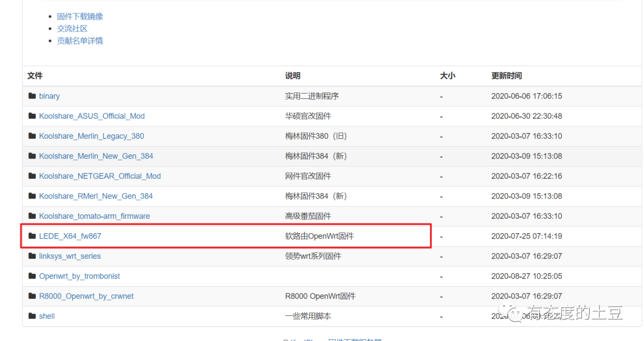Click folder icon beside binary

[x=32, y=96]
